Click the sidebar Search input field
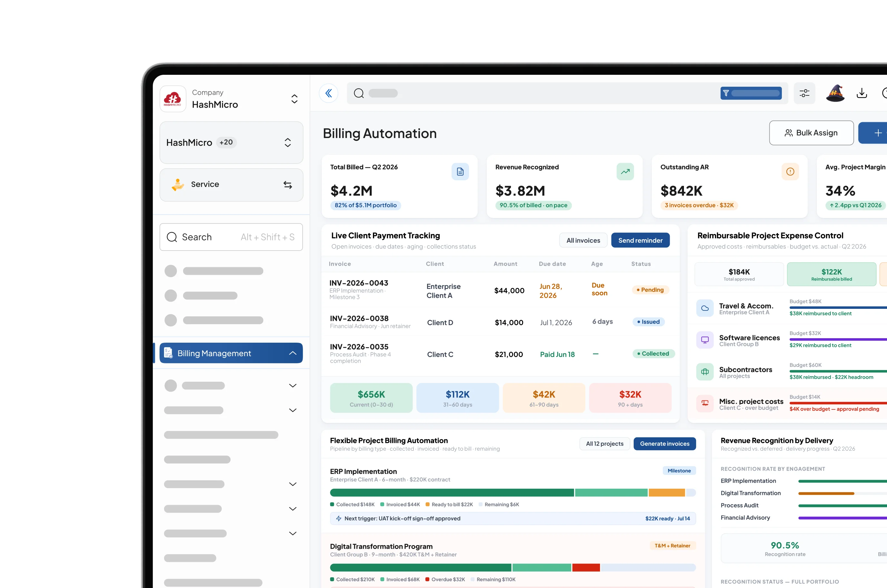The width and height of the screenshot is (887, 588). 231,237
